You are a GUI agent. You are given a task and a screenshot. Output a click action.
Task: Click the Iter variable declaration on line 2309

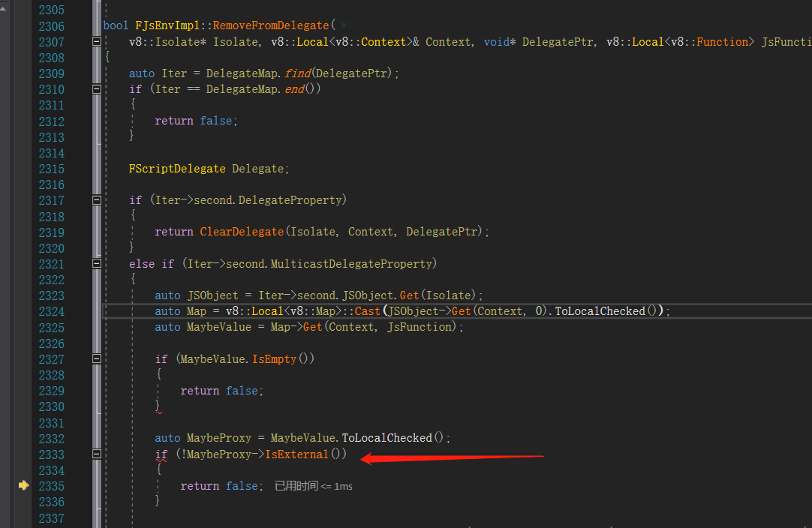(x=174, y=73)
